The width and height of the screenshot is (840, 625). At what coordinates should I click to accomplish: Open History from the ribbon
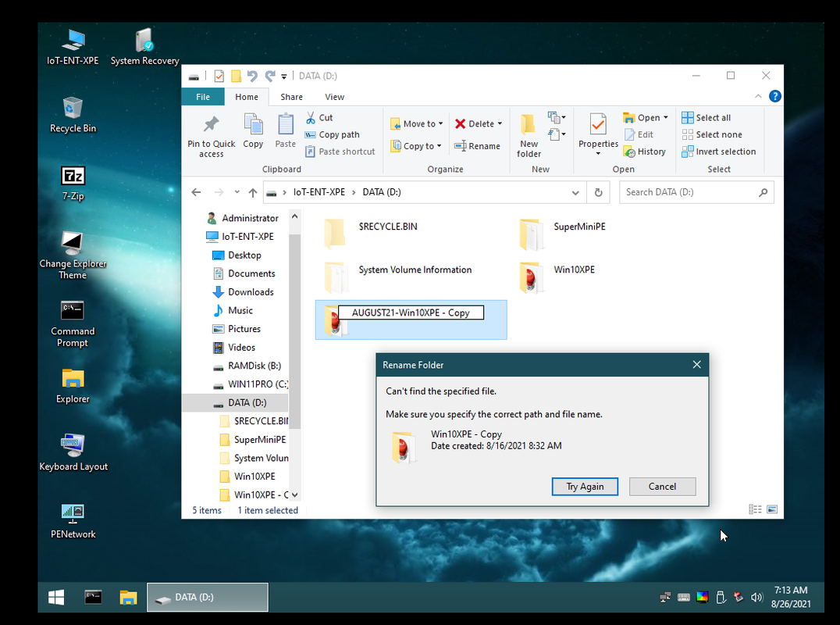(x=645, y=152)
